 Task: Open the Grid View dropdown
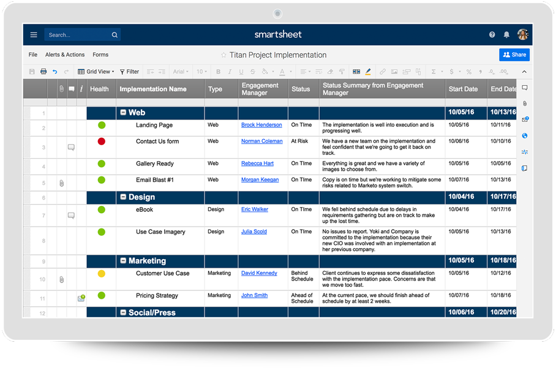point(96,72)
